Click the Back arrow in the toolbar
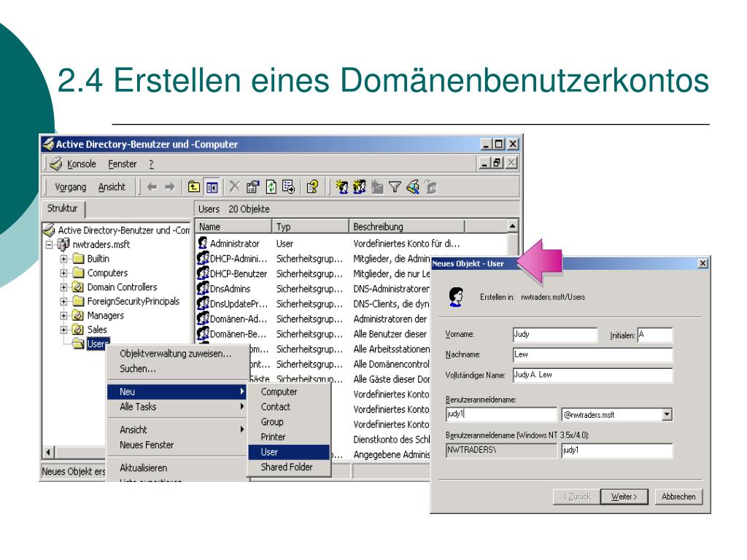This screenshot has width=747, height=560. 152,187
